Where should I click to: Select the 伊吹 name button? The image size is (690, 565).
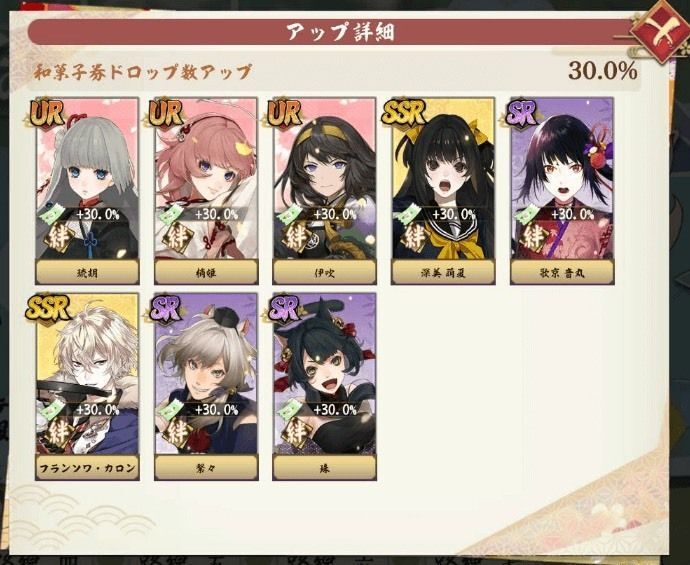(324, 272)
